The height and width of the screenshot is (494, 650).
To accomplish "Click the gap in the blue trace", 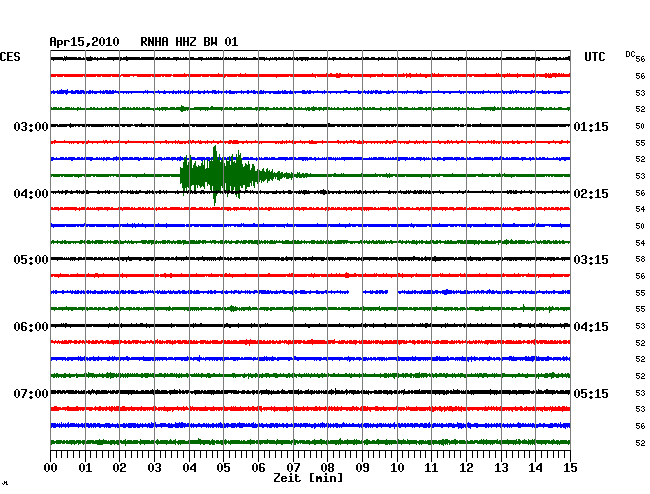I will click(x=380, y=292).
